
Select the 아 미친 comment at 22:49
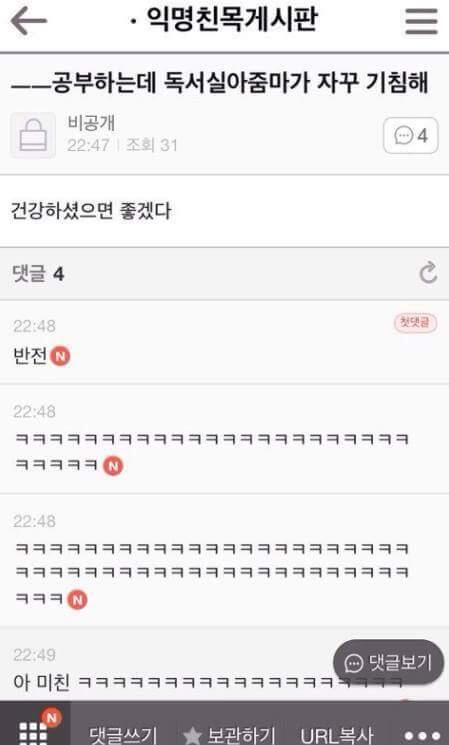209,682
